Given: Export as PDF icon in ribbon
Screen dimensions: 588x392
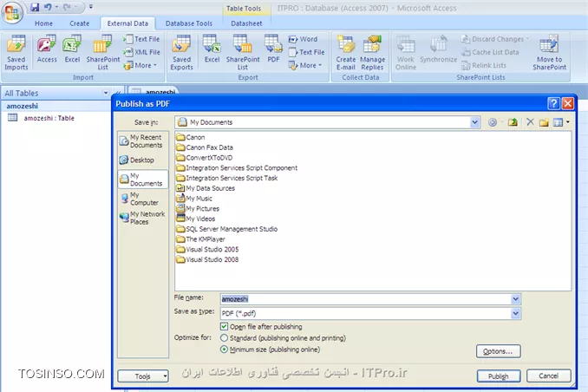Looking at the screenshot, I should [273, 49].
